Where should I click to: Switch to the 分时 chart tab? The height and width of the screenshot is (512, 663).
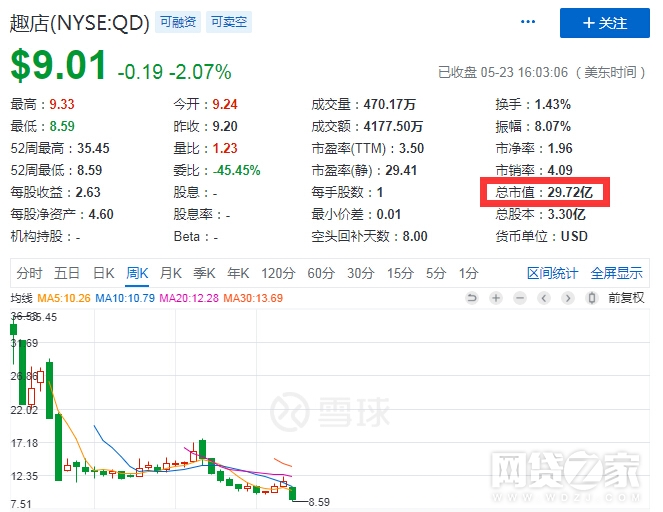30,273
